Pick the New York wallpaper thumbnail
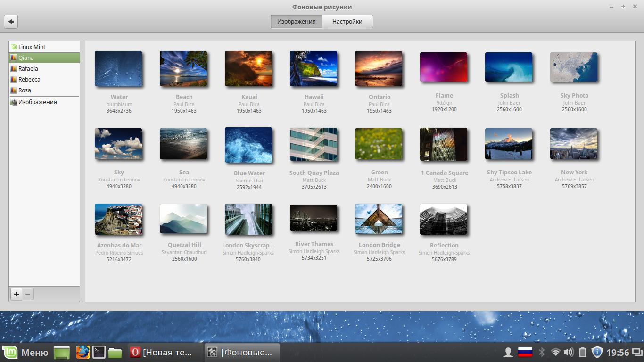This screenshot has width=644, height=362. click(574, 144)
